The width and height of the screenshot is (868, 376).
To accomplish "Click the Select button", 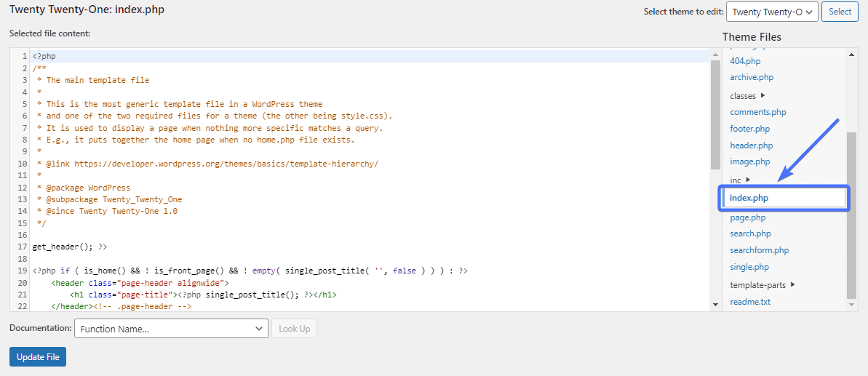I will [840, 12].
